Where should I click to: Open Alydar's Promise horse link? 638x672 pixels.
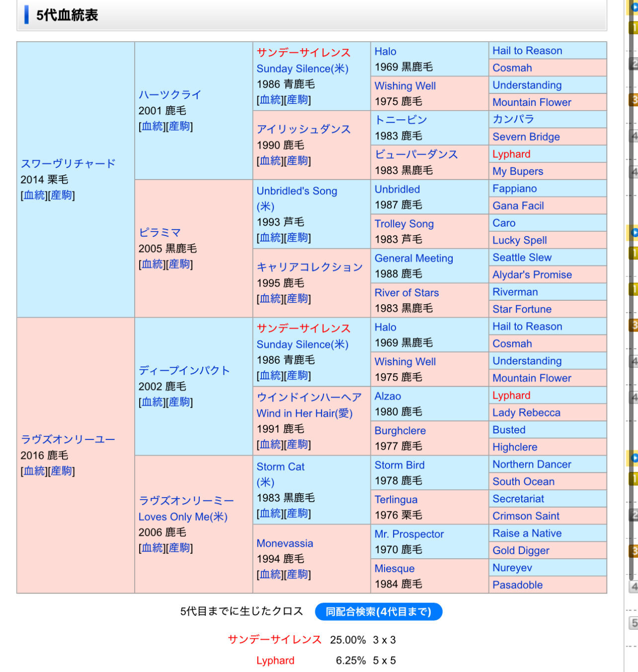[x=532, y=275]
